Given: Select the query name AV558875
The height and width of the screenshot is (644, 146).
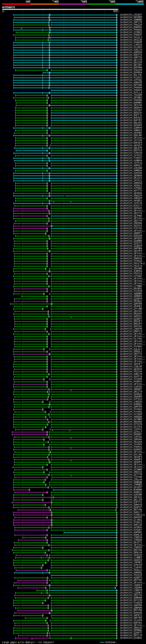Looking at the screenshot, I should point(8,7).
